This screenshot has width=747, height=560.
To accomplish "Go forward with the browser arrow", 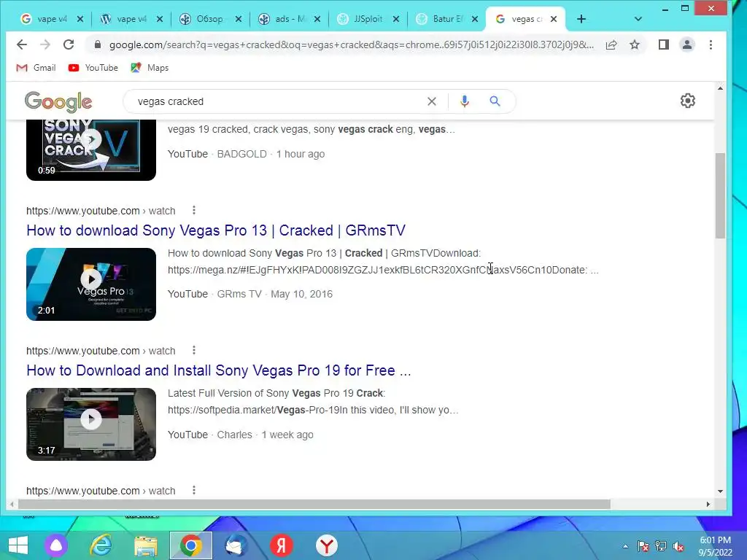I will point(45,44).
